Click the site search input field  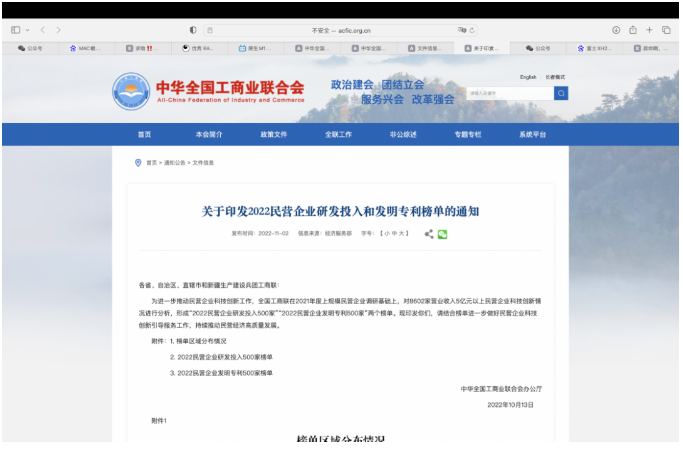[x=510, y=93]
